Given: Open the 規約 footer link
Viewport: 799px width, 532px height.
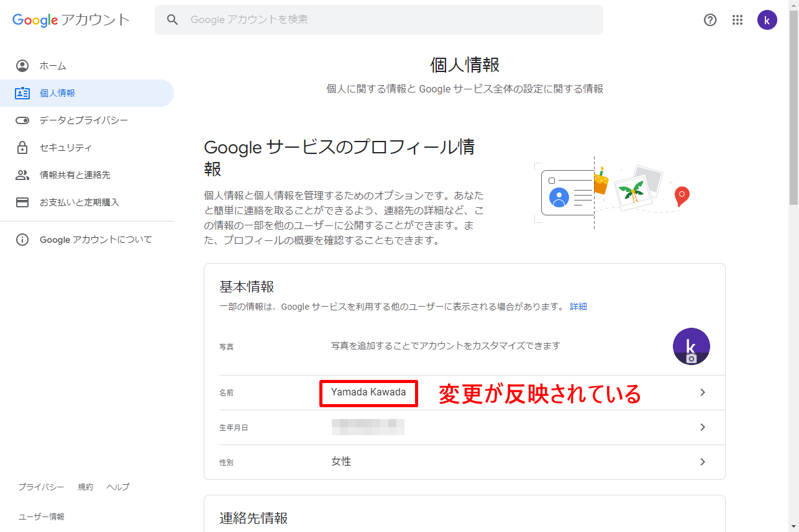Looking at the screenshot, I should click(x=85, y=487).
